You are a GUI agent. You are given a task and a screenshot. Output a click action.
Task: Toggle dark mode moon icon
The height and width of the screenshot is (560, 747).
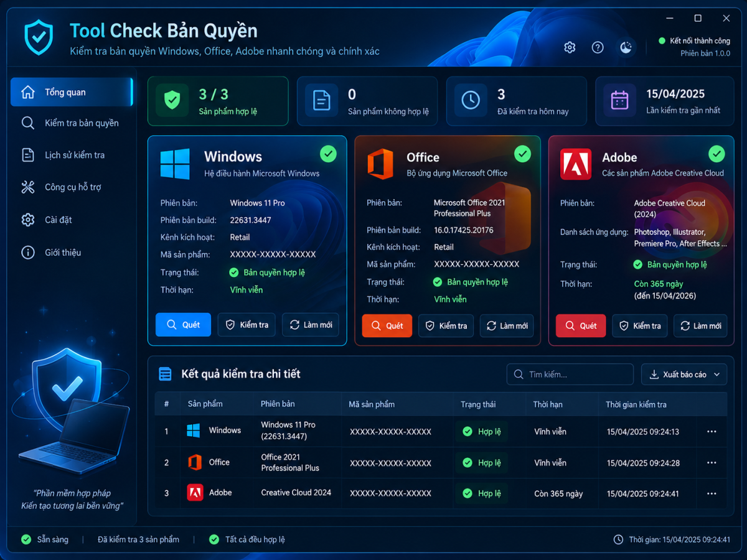(x=626, y=47)
